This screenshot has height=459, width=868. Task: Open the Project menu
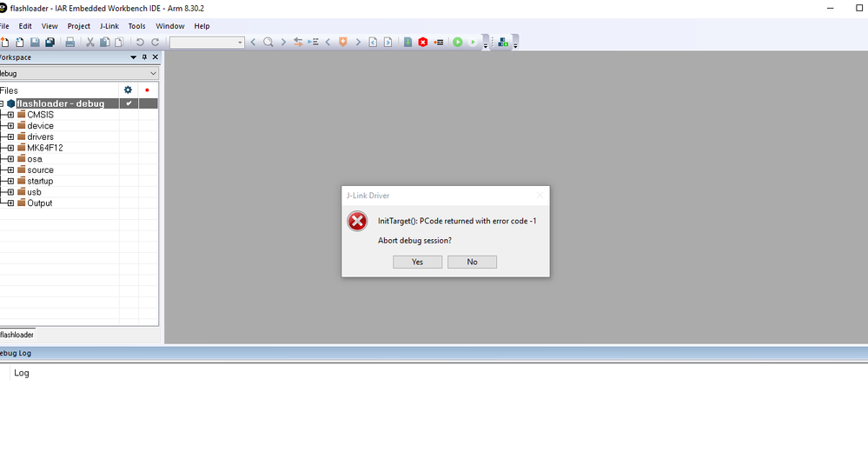(78, 26)
